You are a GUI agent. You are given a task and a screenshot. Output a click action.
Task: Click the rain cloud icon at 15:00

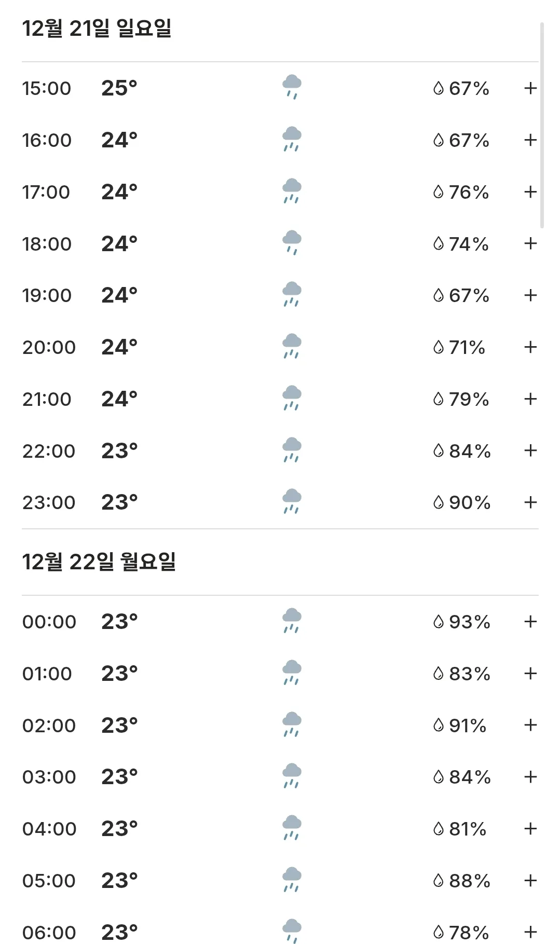pos(292,87)
